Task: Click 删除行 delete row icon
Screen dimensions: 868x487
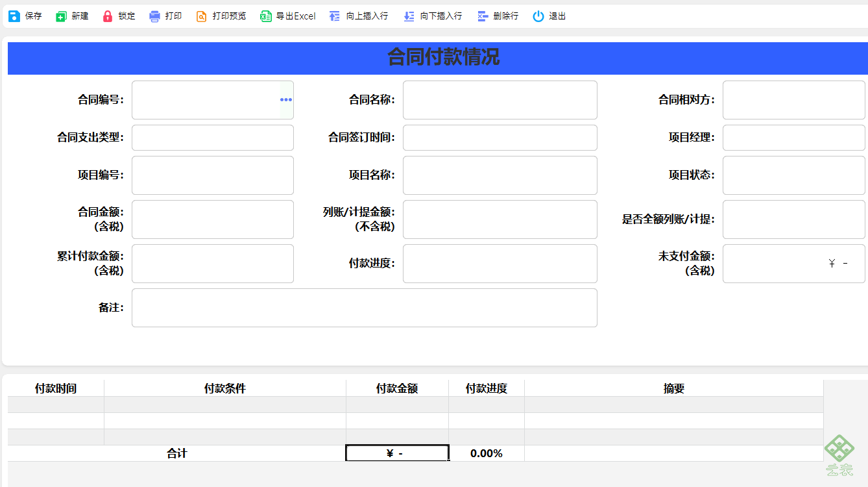Action: tap(483, 16)
